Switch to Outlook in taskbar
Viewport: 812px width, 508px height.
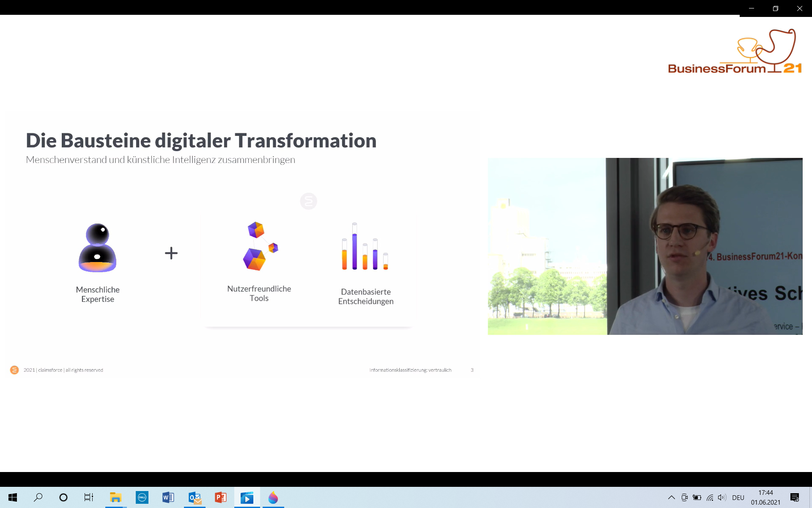(195, 497)
